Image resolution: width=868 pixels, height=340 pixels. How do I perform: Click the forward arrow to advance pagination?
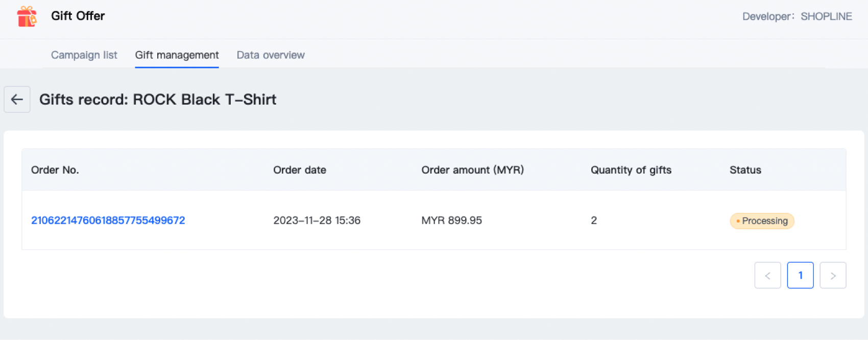(833, 275)
